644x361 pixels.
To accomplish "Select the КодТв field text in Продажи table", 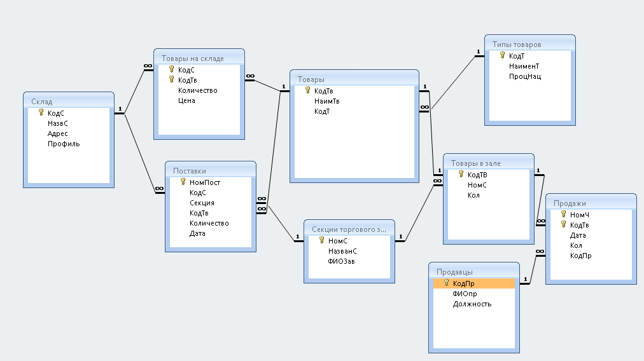I will tap(580, 225).
